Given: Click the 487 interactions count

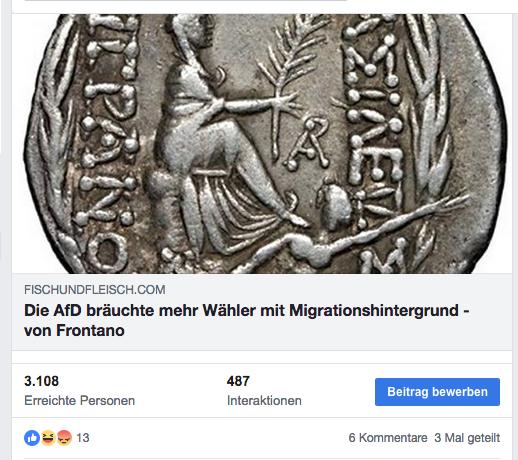Looking at the screenshot, I should (x=238, y=381).
